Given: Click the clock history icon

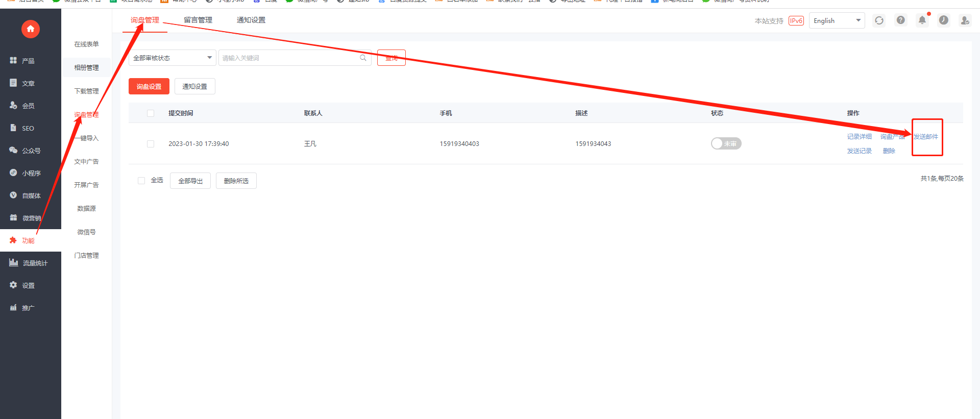Looking at the screenshot, I should click(944, 20).
